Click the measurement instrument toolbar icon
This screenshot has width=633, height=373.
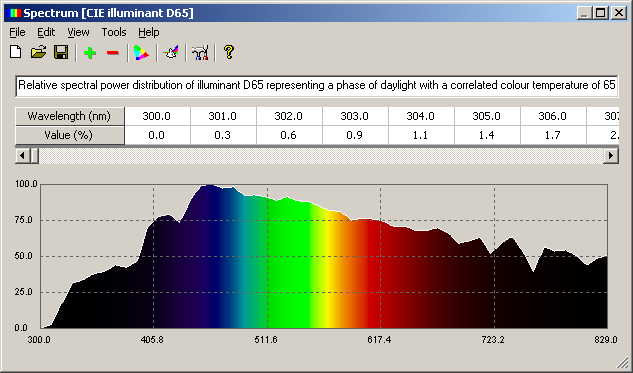(x=200, y=53)
